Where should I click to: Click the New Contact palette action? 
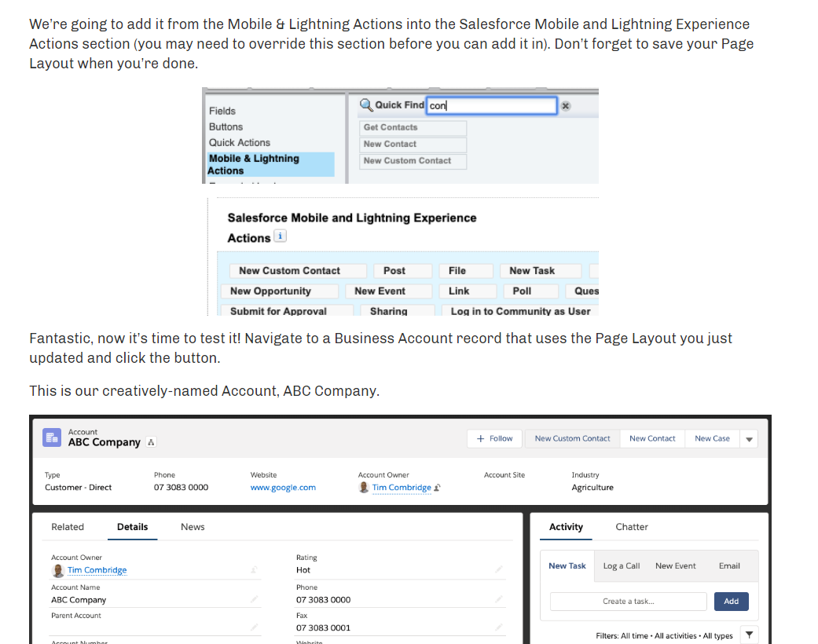pyautogui.click(x=413, y=144)
